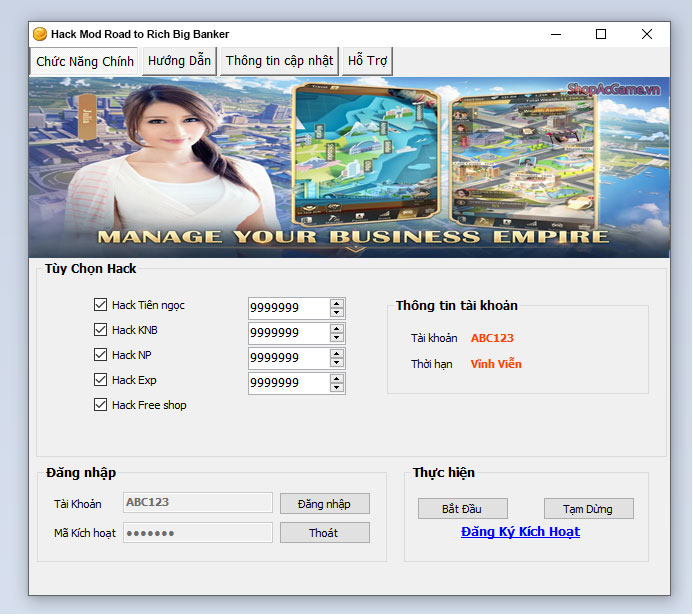Screen dimensions: 693x616
Task: Decrease Hack NP value with down arrow
Action: pyautogui.click(x=337, y=363)
